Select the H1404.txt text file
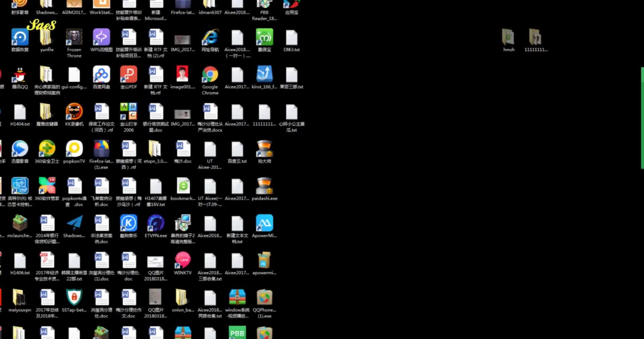This screenshot has height=339, width=644. point(20,112)
